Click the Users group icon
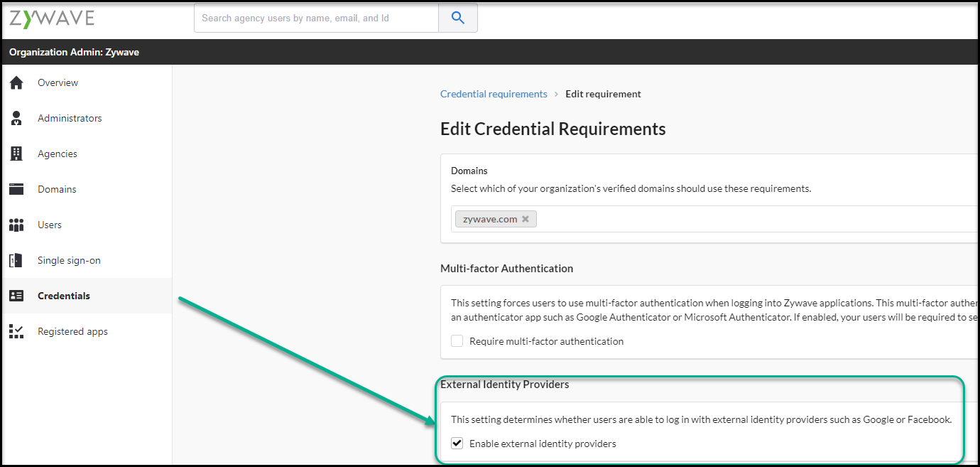This screenshot has width=980, height=467. pos(16,224)
